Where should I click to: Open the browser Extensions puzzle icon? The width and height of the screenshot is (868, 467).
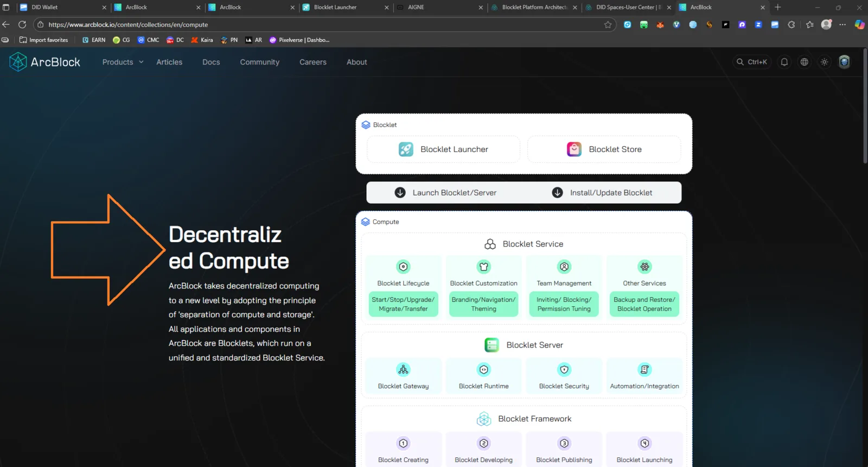(x=792, y=24)
